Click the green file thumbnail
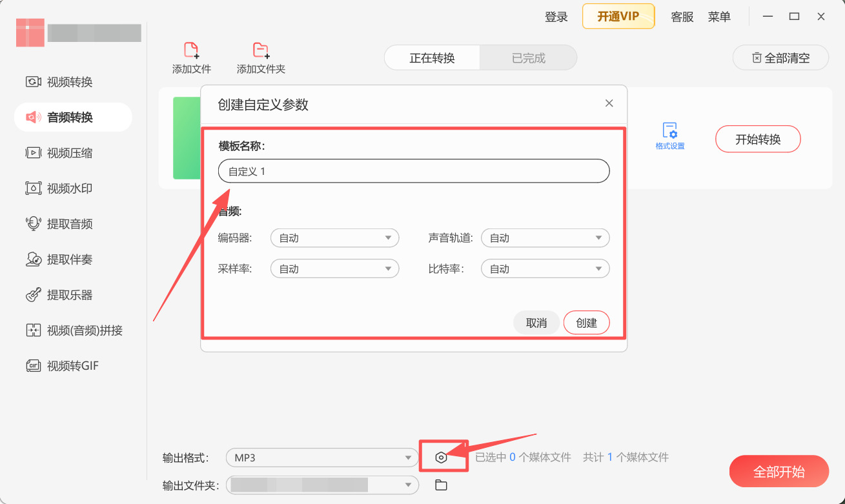Screen dimensions: 845x504 tap(187, 137)
